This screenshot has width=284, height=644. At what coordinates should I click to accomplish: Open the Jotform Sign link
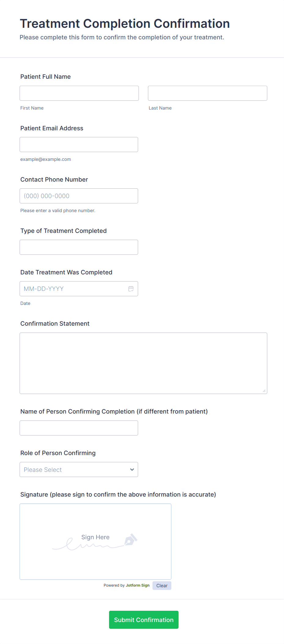[137, 585]
